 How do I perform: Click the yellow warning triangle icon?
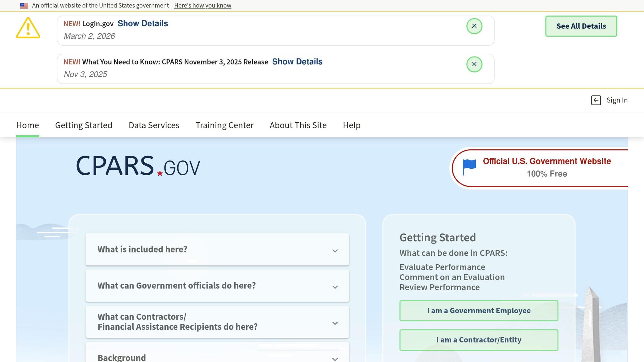[28, 28]
